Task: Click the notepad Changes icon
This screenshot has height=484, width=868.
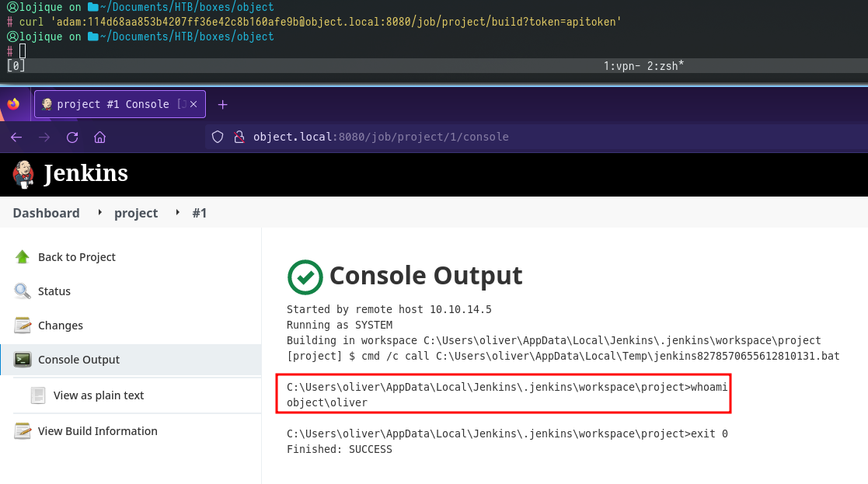Action: pyautogui.click(x=23, y=326)
